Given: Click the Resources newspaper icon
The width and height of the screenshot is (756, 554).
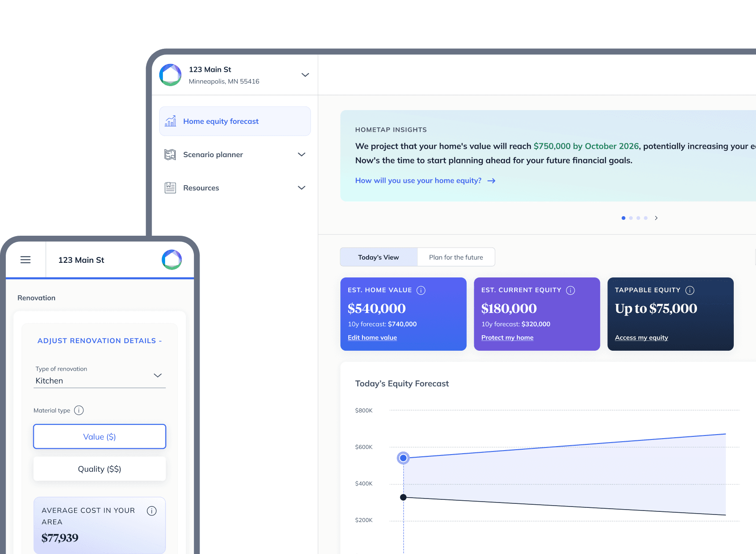Looking at the screenshot, I should pos(170,188).
